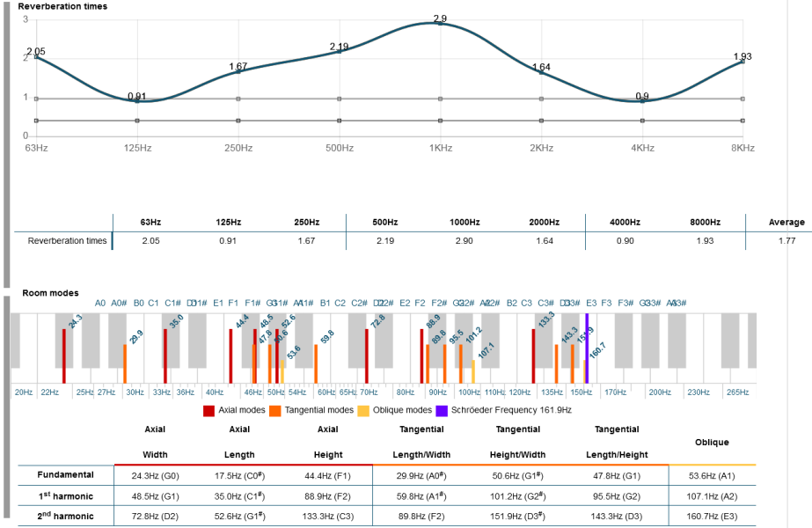Click the 53.6Hz (A1) Oblique fundamental cell

click(712, 475)
